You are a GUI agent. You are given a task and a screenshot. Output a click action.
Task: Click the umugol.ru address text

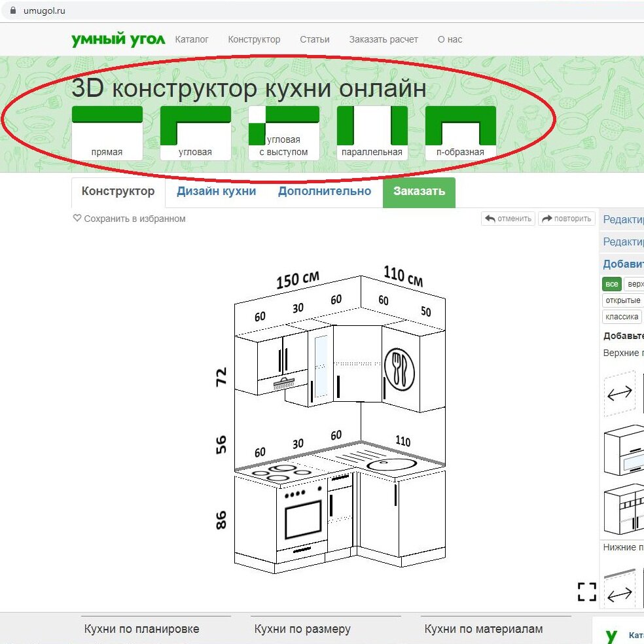[x=45, y=11]
